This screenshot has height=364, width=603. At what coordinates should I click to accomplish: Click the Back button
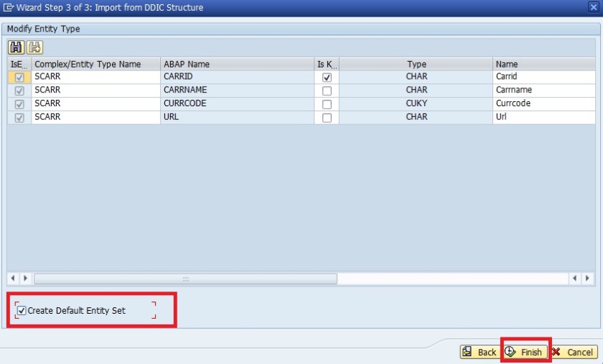480,352
